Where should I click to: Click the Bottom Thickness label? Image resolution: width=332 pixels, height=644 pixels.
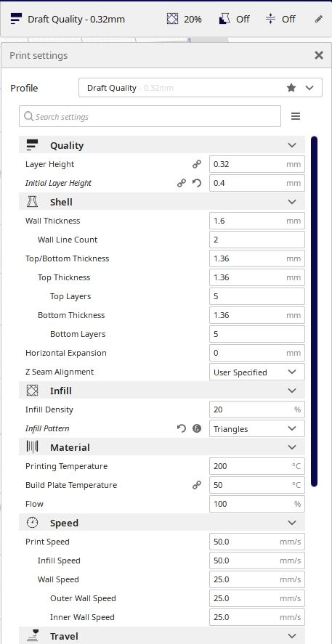click(x=71, y=315)
